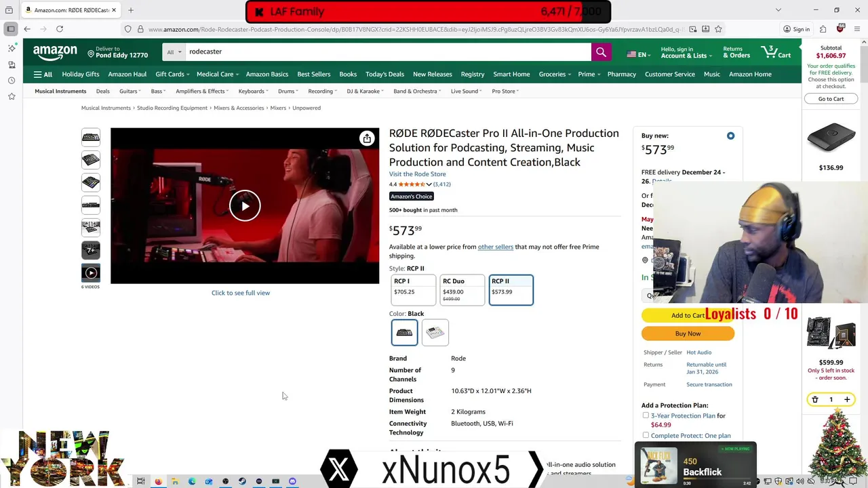Click the orange search magnifier button

pyautogui.click(x=601, y=52)
